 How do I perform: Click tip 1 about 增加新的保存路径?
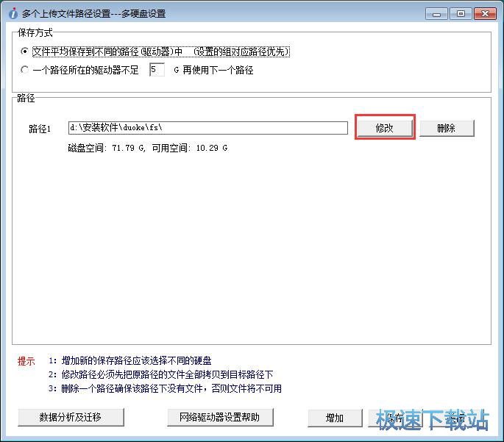129,360
